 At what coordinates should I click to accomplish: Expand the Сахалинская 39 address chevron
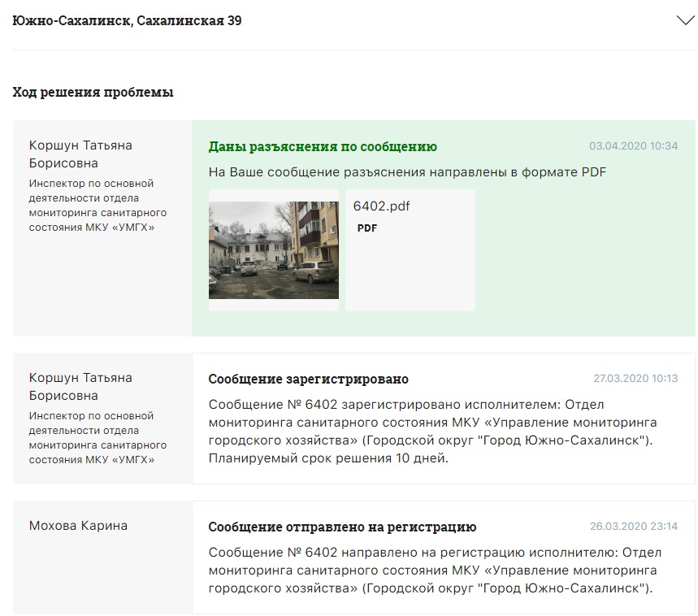(x=685, y=21)
